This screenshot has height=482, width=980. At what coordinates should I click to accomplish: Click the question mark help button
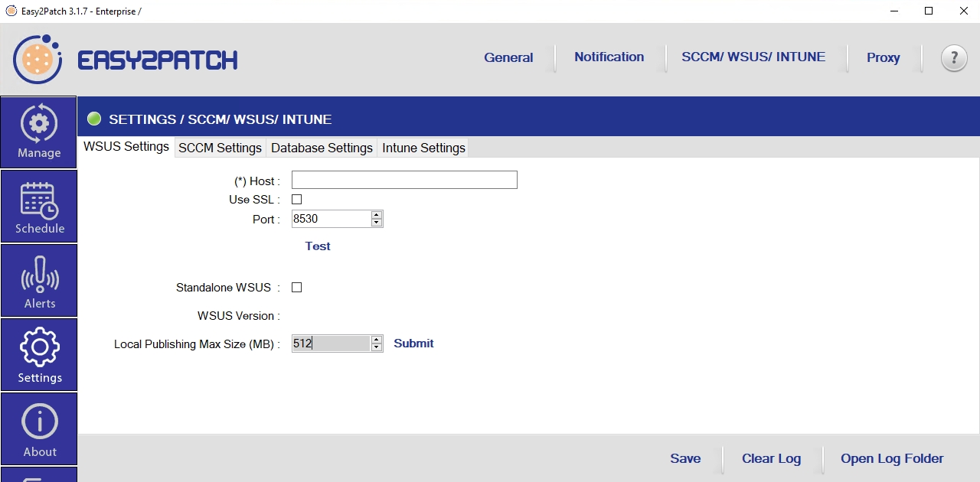953,58
